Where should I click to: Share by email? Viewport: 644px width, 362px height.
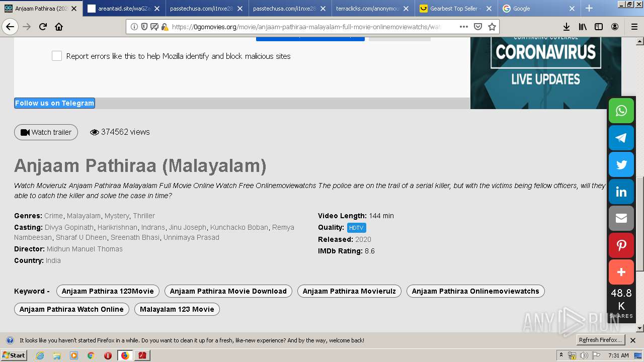pyautogui.click(x=621, y=218)
